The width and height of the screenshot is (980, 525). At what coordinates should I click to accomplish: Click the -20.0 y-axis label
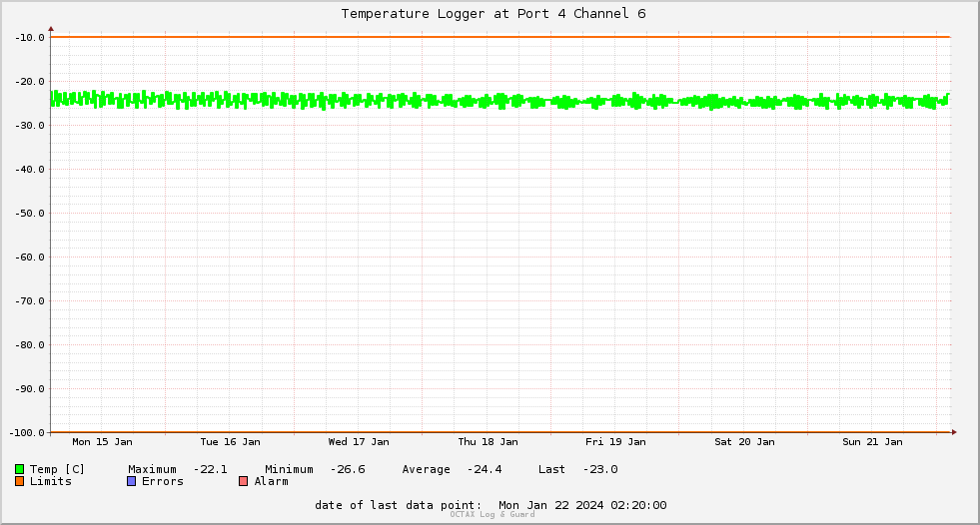point(30,81)
